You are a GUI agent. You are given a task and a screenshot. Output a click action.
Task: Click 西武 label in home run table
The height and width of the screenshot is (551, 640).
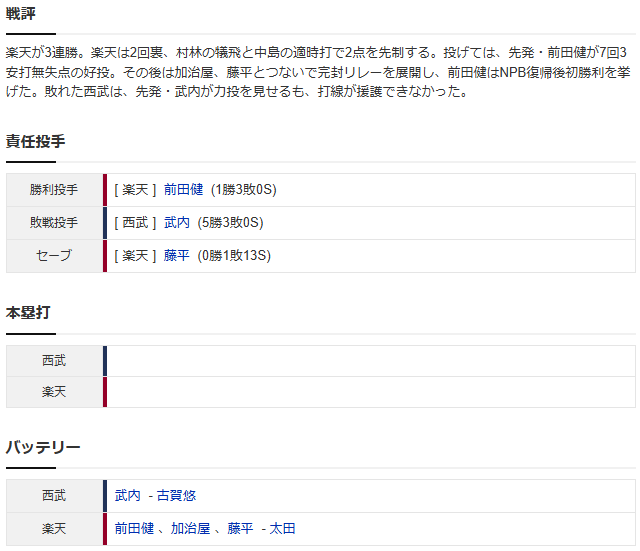coord(54,361)
